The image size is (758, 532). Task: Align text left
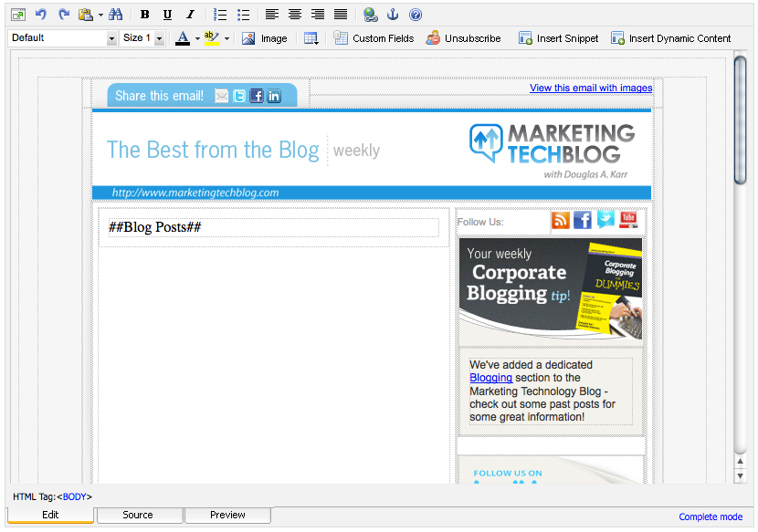pos(272,15)
